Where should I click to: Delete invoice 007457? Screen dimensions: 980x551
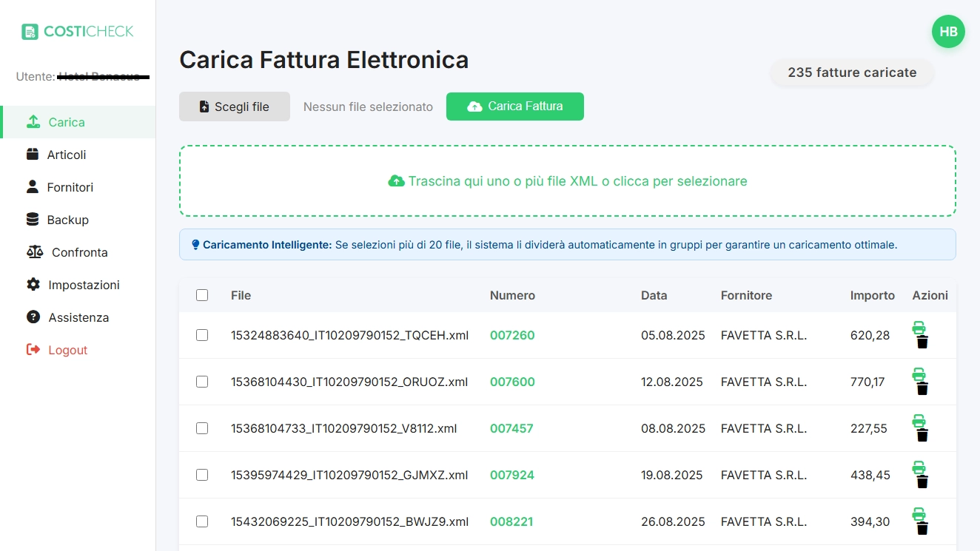922,435
